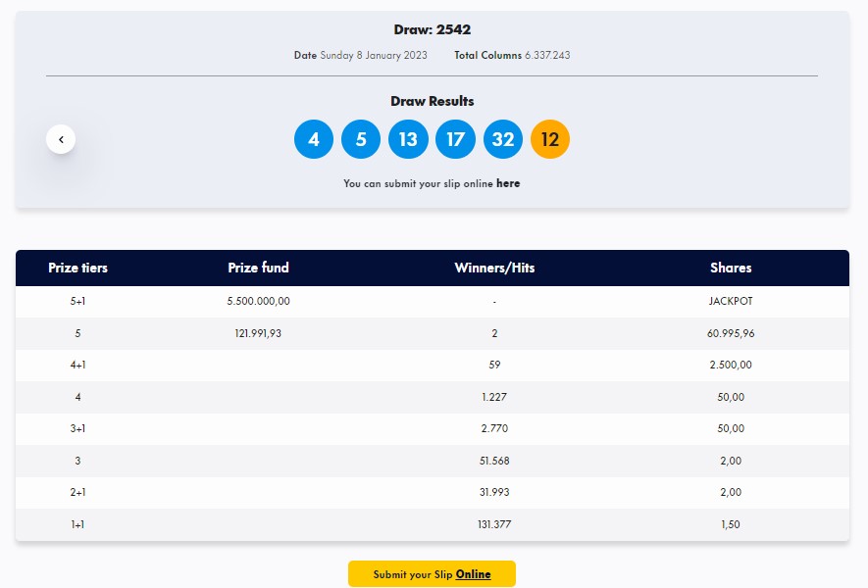Click the orange joker ball 12

tap(550, 139)
